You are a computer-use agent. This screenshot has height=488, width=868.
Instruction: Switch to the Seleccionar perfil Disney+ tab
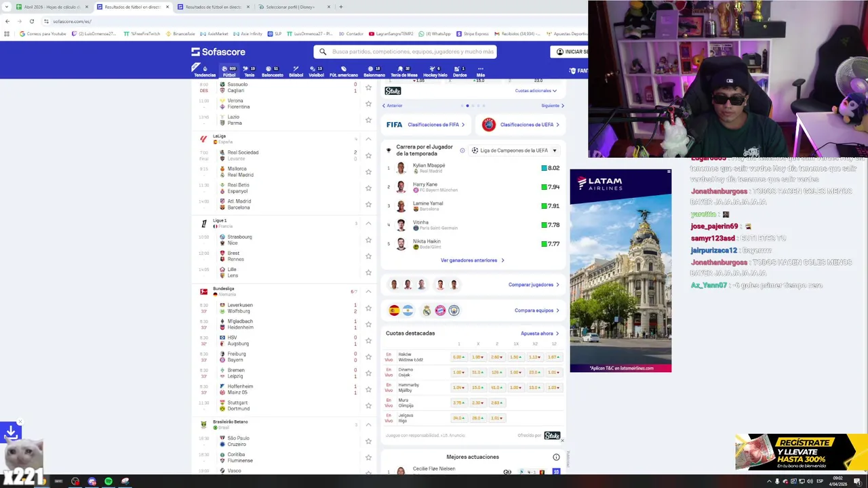point(294,7)
